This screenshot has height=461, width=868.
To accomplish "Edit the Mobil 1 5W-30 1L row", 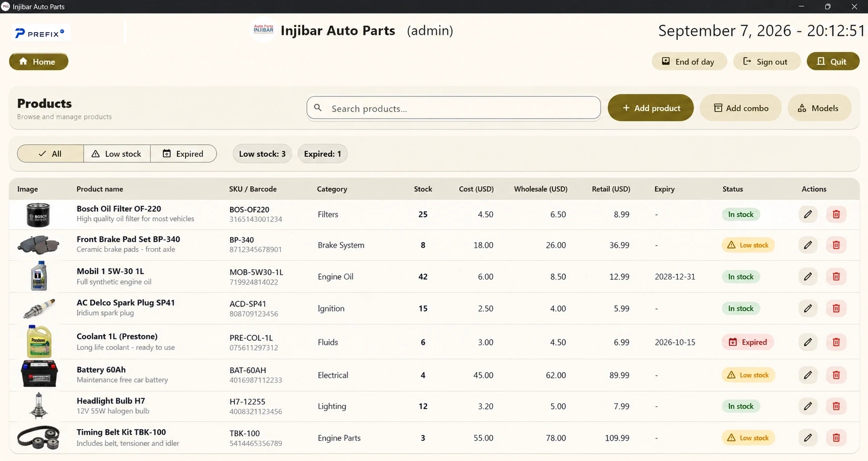I will (808, 276).
